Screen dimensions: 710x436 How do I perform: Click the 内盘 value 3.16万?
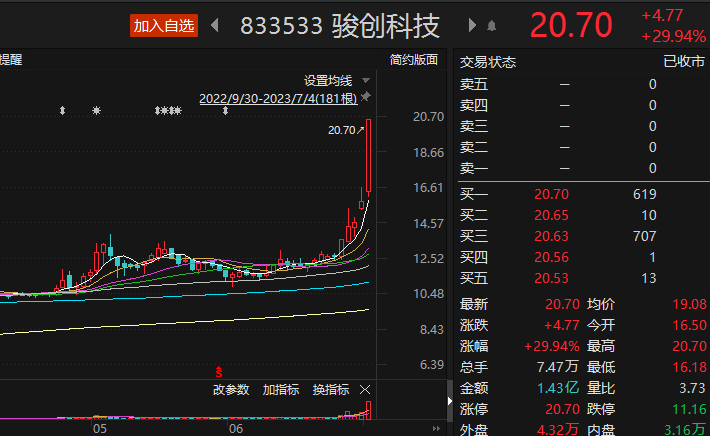click(x=684, y=429)
